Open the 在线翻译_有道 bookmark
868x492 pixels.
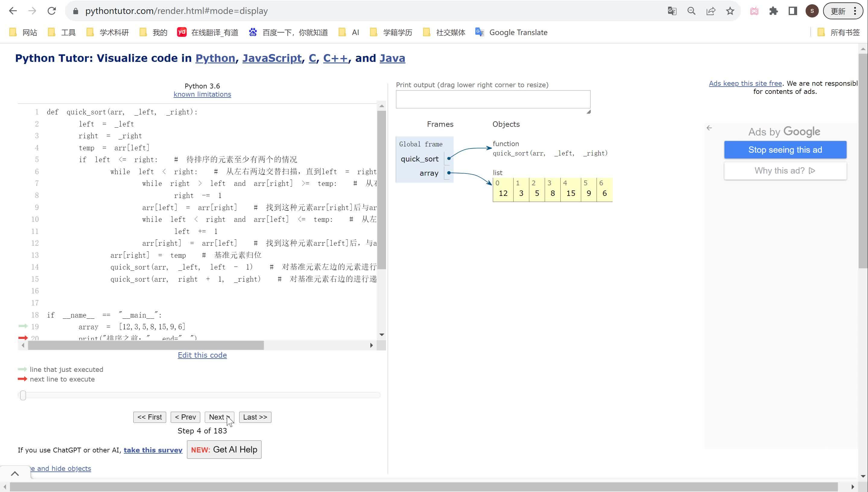tap(207, 32)
